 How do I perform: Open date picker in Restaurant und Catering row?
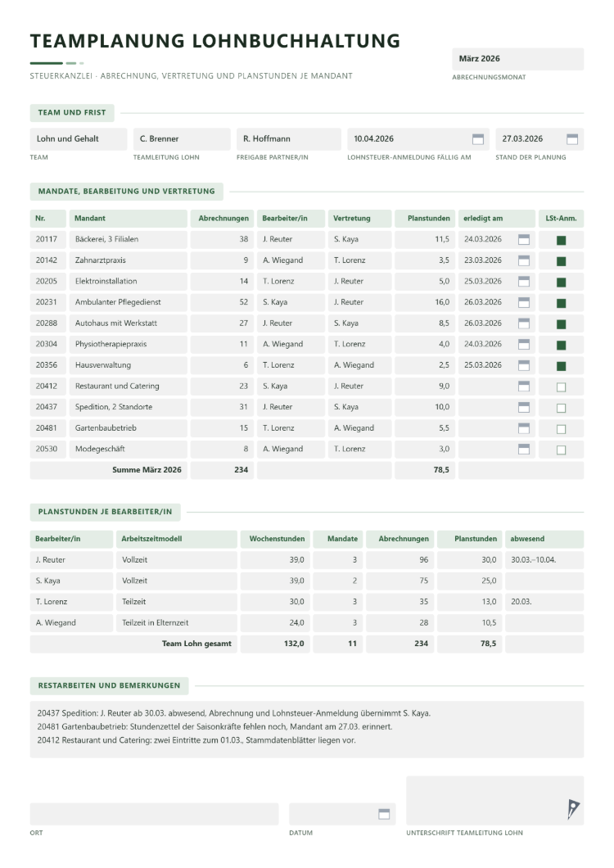524,386
